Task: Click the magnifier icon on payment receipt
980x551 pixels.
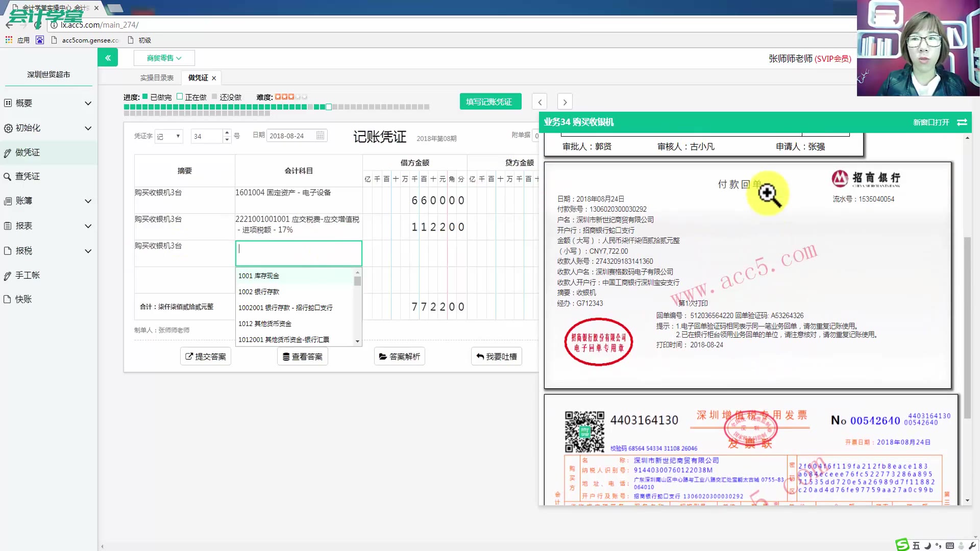Action: click(x=768, y=194)
